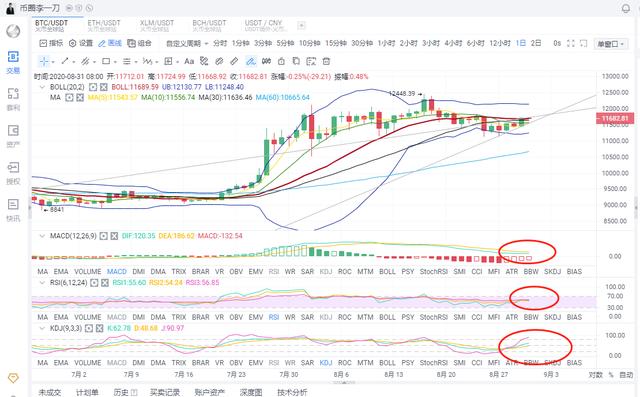Click the notification bell icon
This screenshot has width=640, height=397.
(626, 8)
